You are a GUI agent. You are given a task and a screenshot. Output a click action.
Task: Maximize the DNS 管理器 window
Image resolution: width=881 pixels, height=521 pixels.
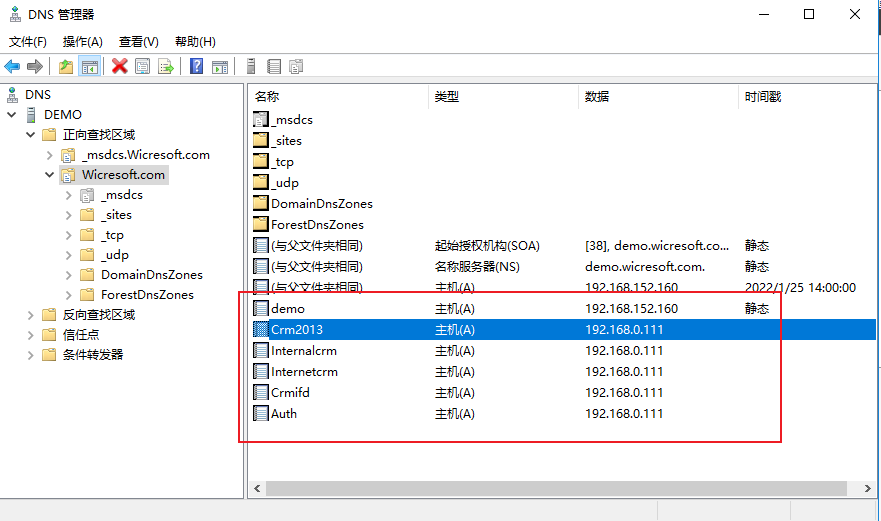pyautogui.click(x=809, y=14)
